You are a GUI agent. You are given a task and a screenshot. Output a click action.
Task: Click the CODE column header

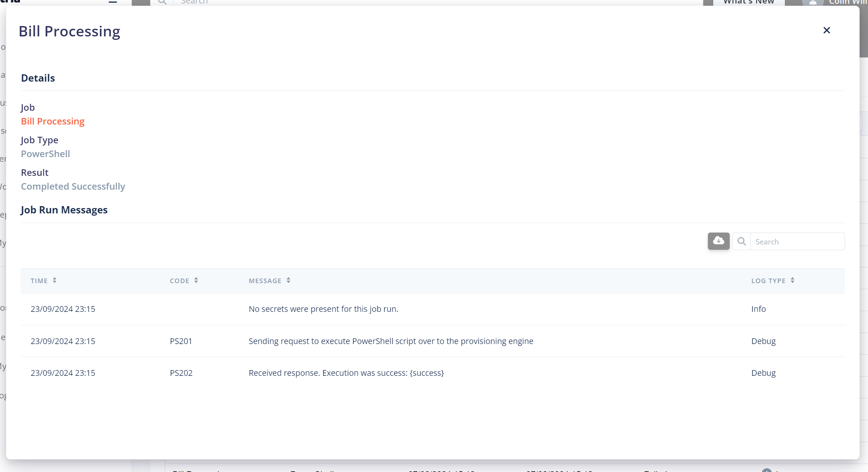tap(179, 281)
